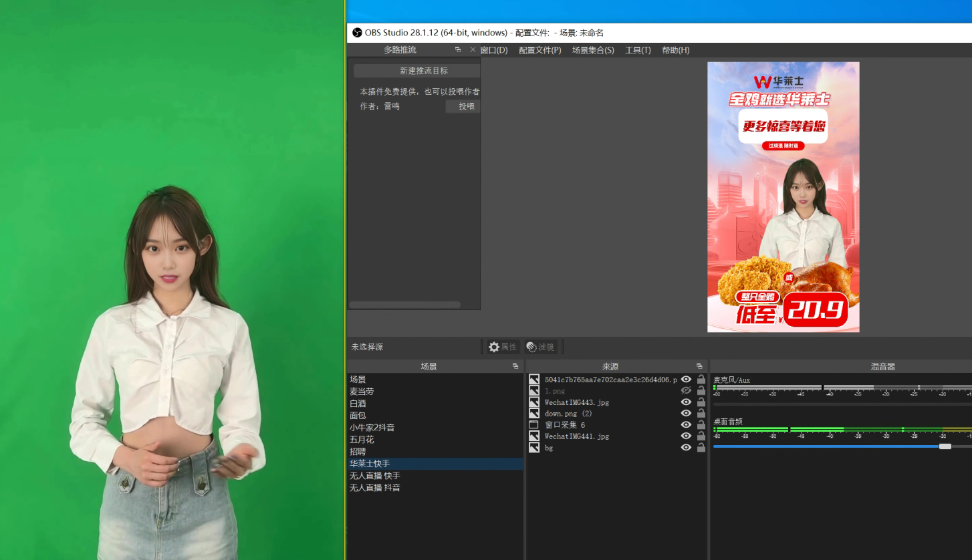This screenshot has width=972, height=560.
Task: Hide the 窗口采集 6 source with its eye
Action: point(686,425)
